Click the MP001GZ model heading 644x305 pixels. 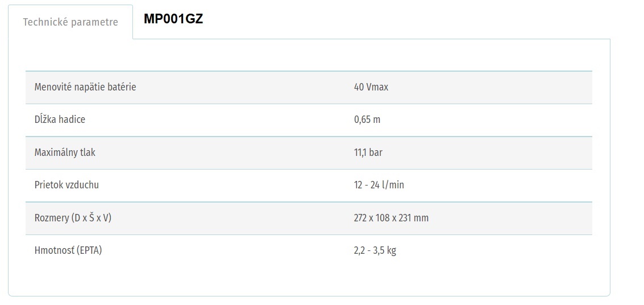click(173, 19)
